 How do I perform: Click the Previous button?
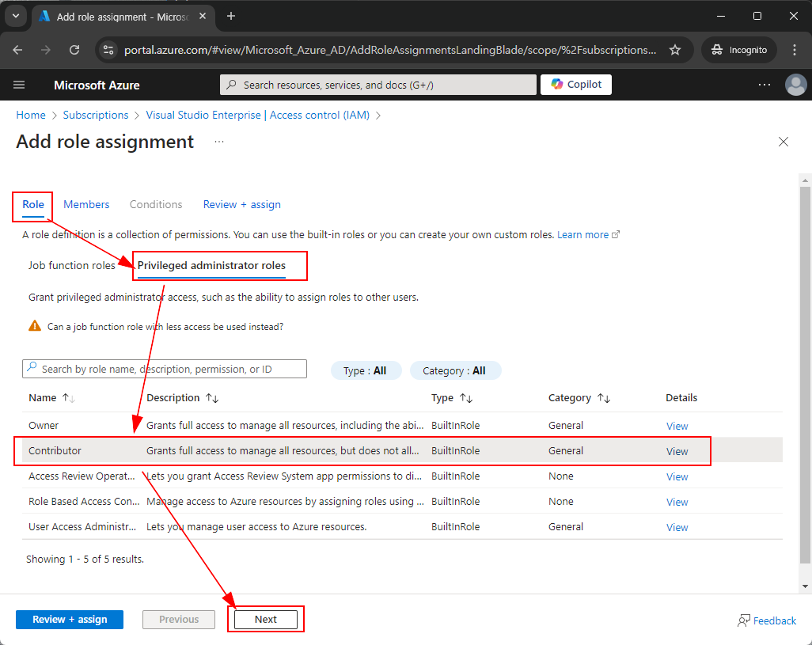click(179, 619)
